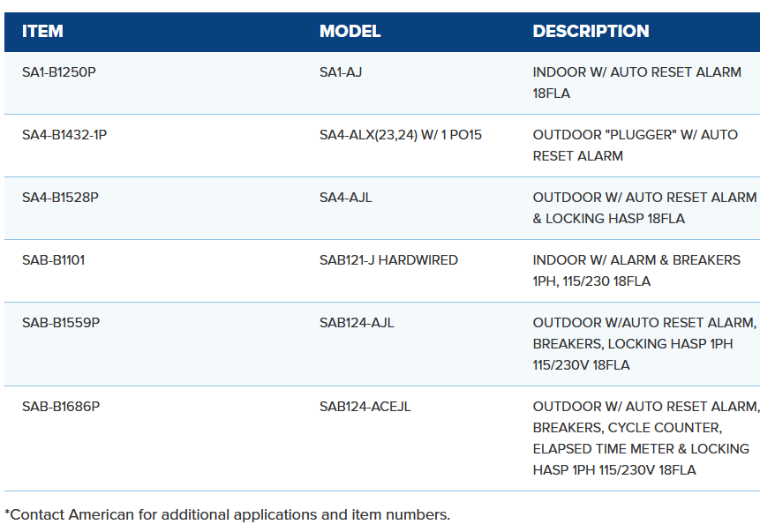Select model SAB124-ACEJL

coord(365,407)
